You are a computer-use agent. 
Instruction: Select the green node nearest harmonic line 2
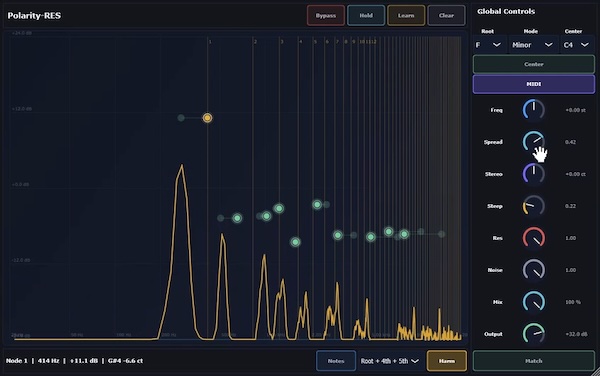pos(266,216)
